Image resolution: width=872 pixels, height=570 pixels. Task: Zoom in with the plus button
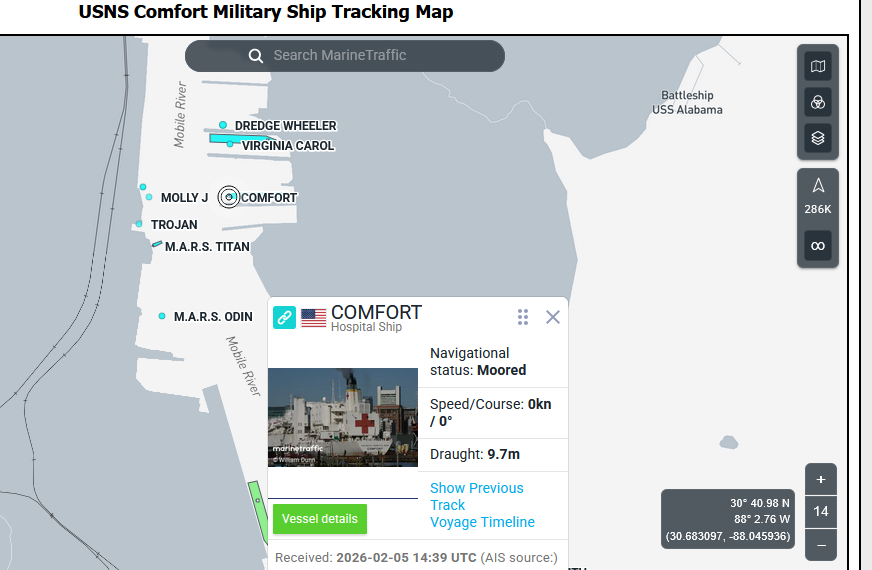point(820,479)
